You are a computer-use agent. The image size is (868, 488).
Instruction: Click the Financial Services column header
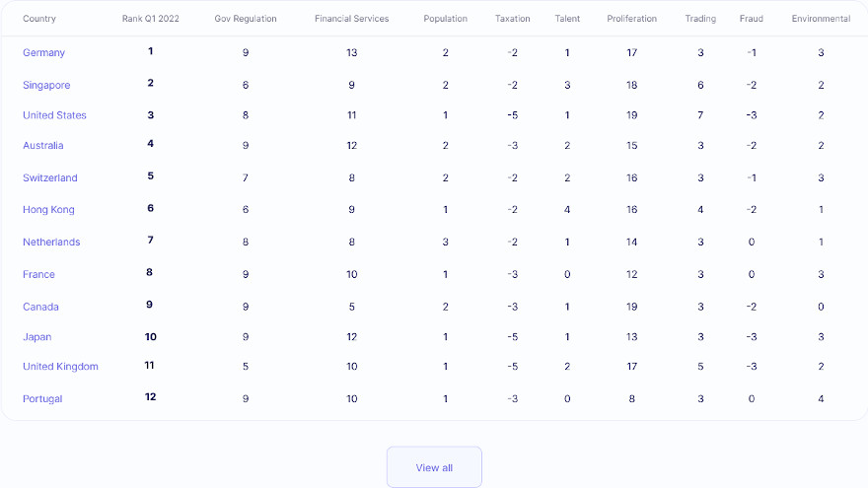click(x=351, y=19)
